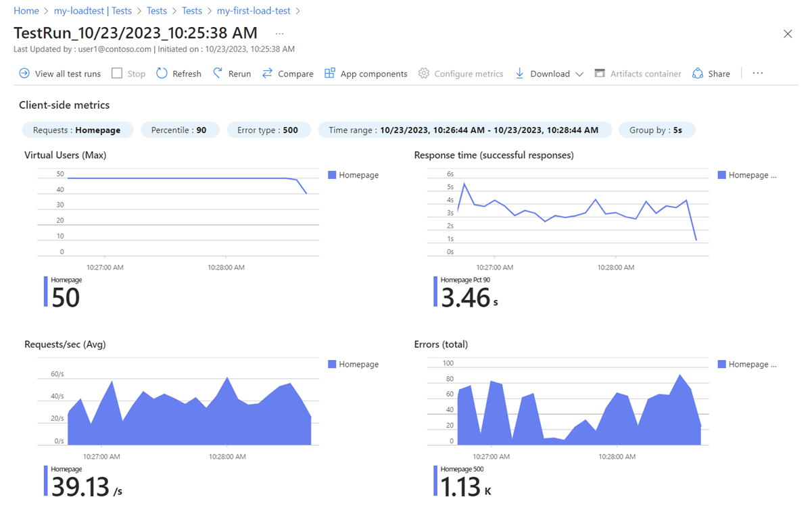This screenshot has width=812, height=512.
Task: Open the Artifacts container icon
Action: (600, 74)
